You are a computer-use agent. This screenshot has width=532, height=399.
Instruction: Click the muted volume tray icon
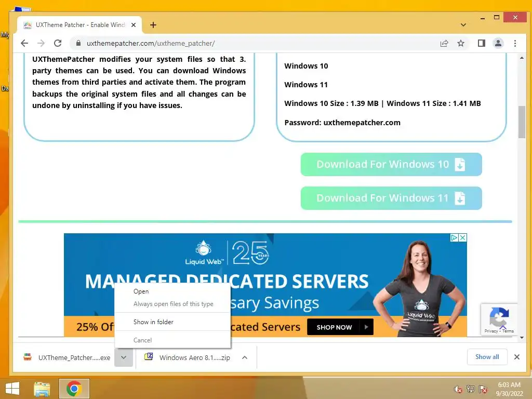click(458, 389)
